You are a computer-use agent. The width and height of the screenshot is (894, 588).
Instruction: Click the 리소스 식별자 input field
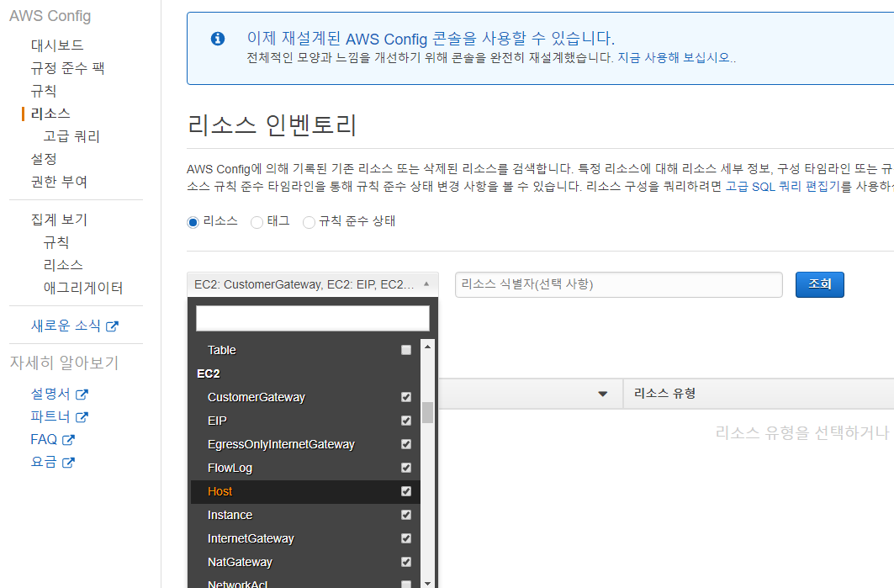619,284
